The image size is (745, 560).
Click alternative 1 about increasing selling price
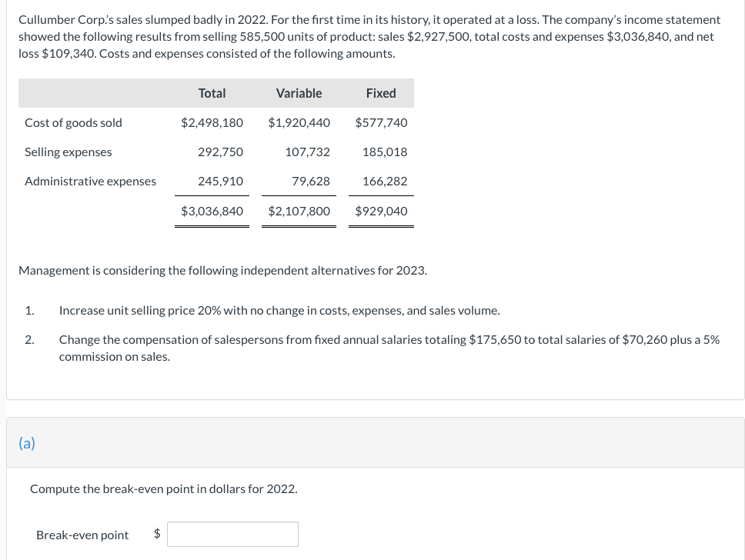[x=279, y=311]
